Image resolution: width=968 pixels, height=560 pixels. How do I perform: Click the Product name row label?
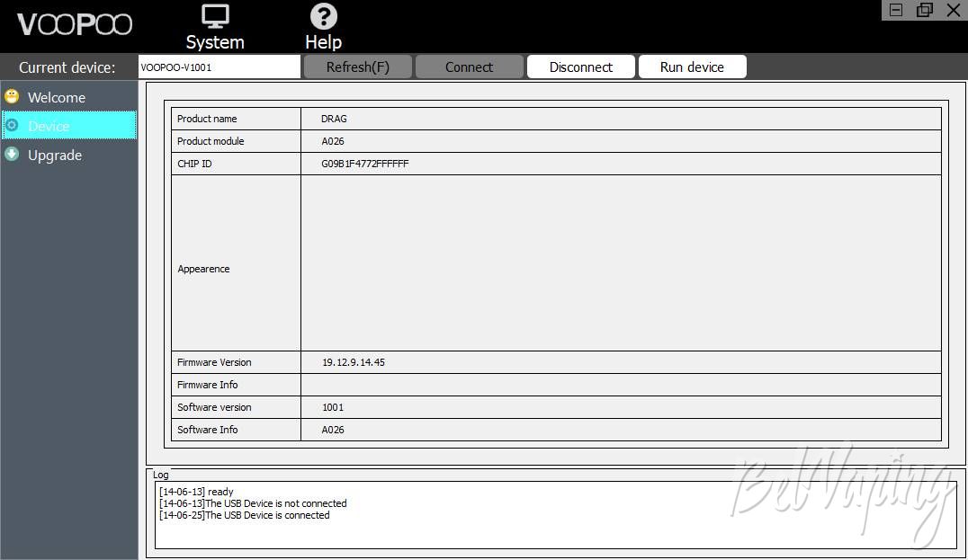click(207, 119)
